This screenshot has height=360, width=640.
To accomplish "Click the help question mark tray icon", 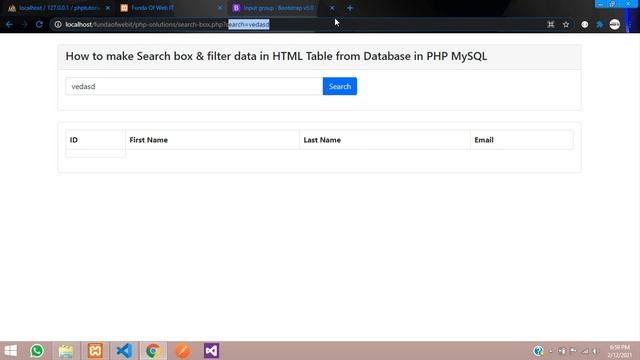I will click(x=538, y=351).
